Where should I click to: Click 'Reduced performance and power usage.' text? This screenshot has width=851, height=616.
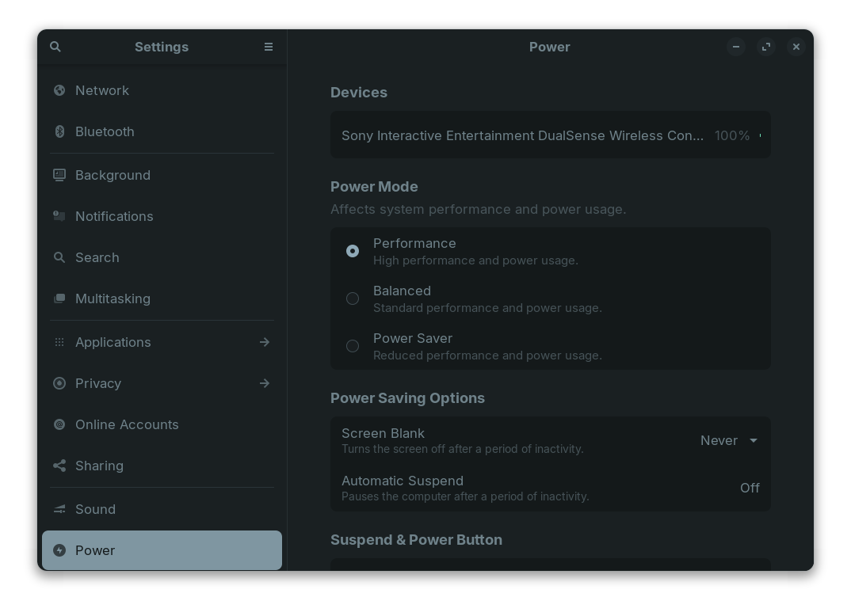pyautogui.click(x=487, y=356)
